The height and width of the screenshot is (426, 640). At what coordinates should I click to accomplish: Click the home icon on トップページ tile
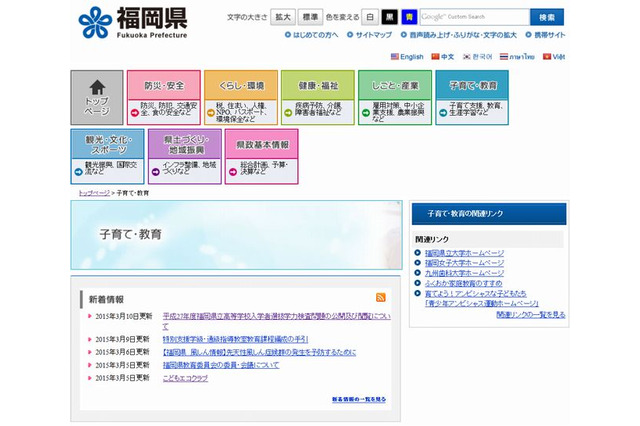click(x=97, y=87)
